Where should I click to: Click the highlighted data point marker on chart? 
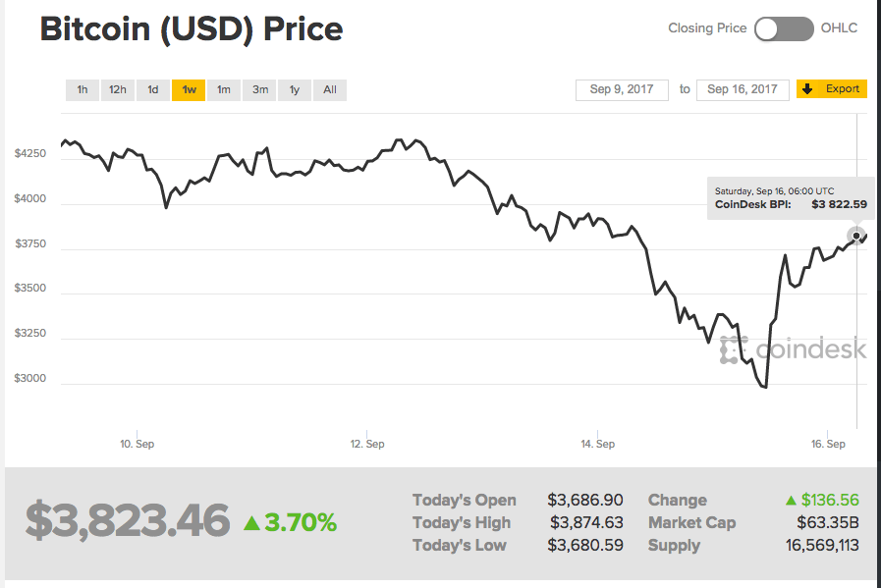857,236
